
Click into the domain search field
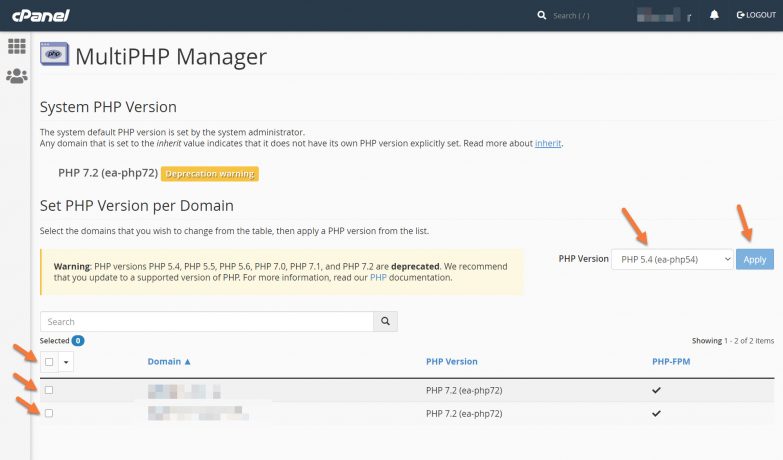[206, 322]
